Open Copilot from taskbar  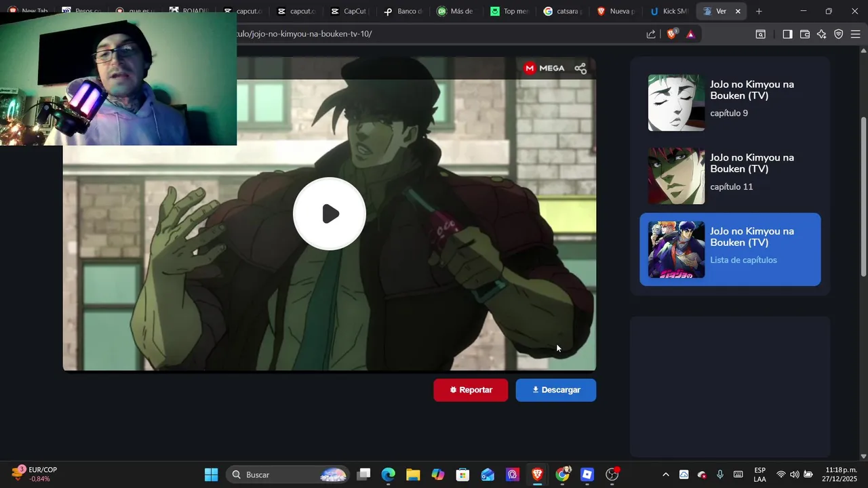438,474
